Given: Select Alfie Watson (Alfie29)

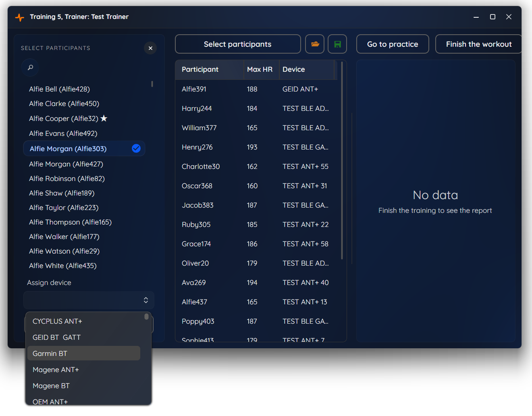Looking at the screenshot, I should (85, 251).
